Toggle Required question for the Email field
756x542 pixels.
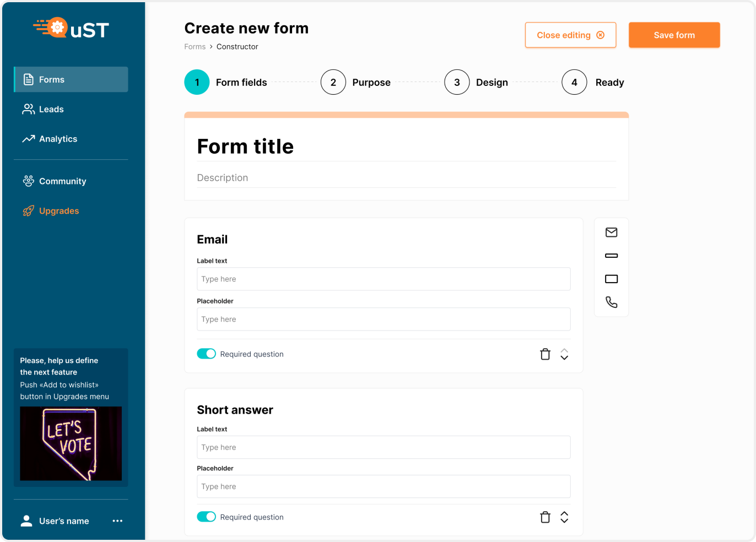click(x=207, y=354)
